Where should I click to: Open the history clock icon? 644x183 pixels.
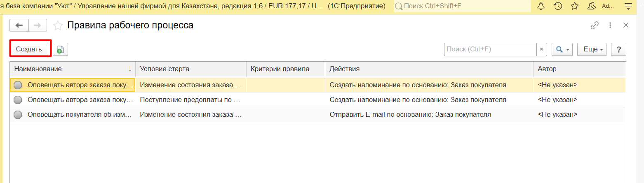tap(558, 6)
